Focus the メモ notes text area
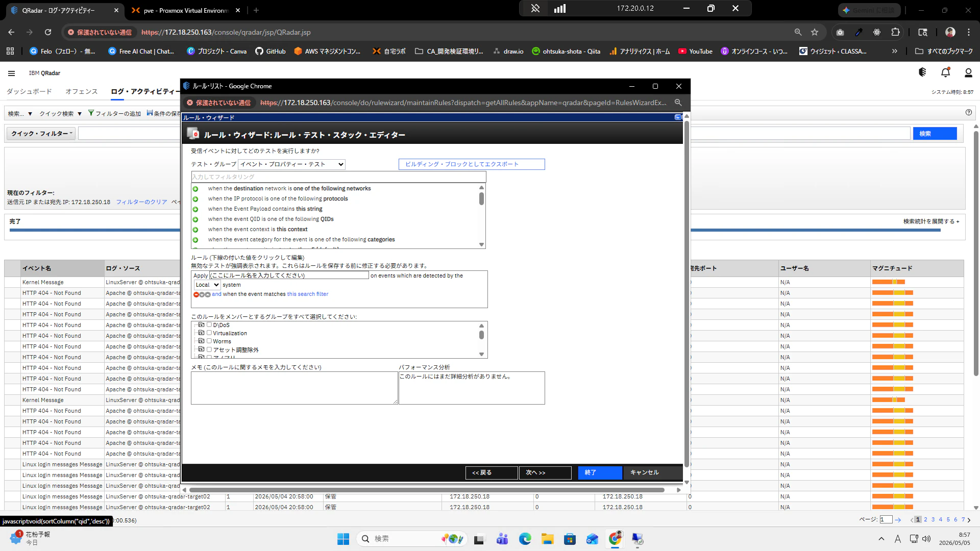This screenshot has height=551, width=980. coord(294,388)
